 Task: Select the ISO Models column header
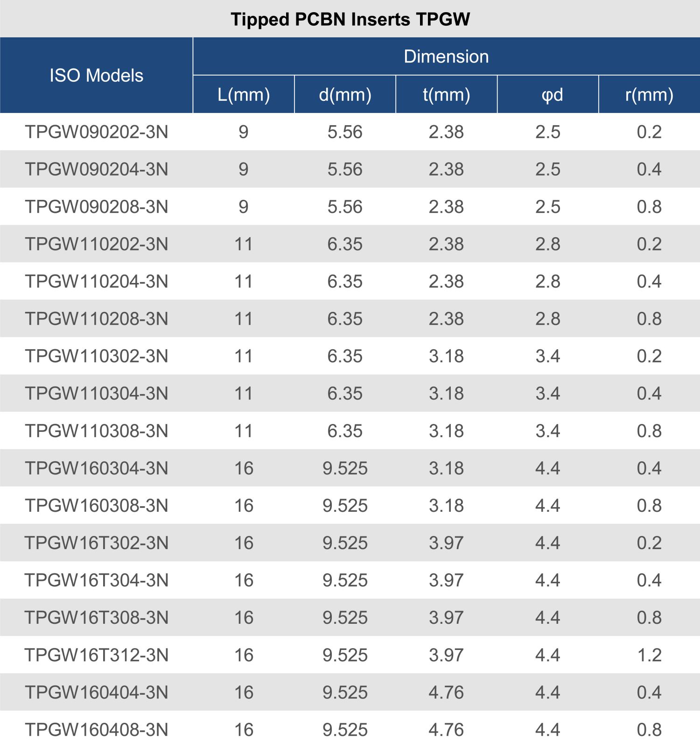[x=96, y=76]
